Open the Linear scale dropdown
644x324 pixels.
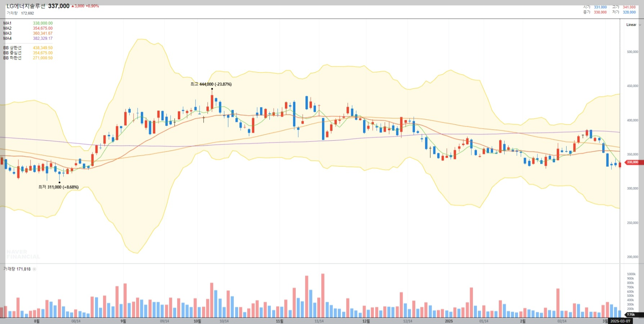pos(634,25)
